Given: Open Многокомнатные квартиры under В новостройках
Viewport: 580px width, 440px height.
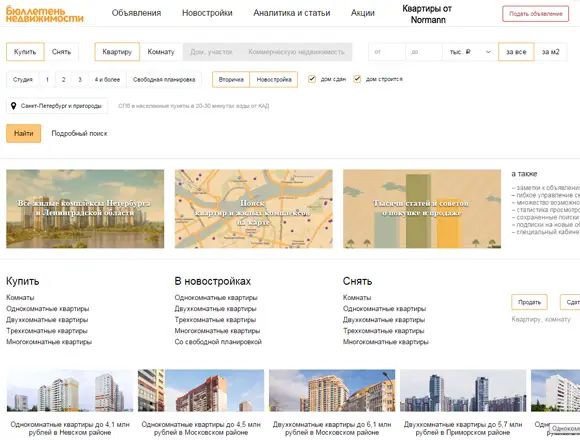Looking at the screenshot, I should [217, 331].
